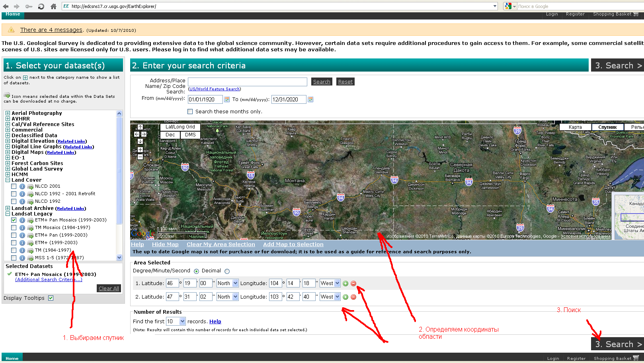
Task: Switch map to Карта view
Action: pos(575,127)
